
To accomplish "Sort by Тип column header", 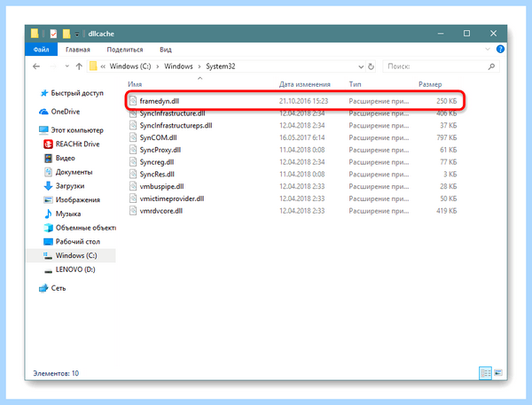I will (356, 84).
